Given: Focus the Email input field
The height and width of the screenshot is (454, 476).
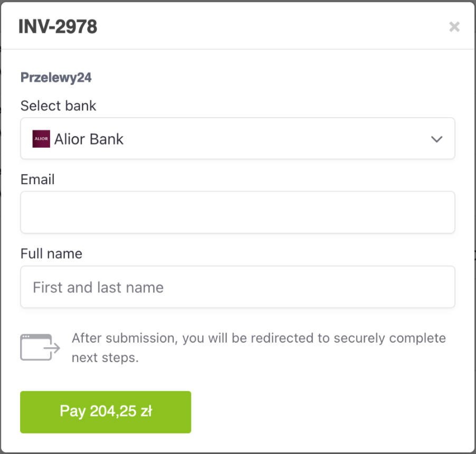Looking at the screenshot, I should [237, 212].
